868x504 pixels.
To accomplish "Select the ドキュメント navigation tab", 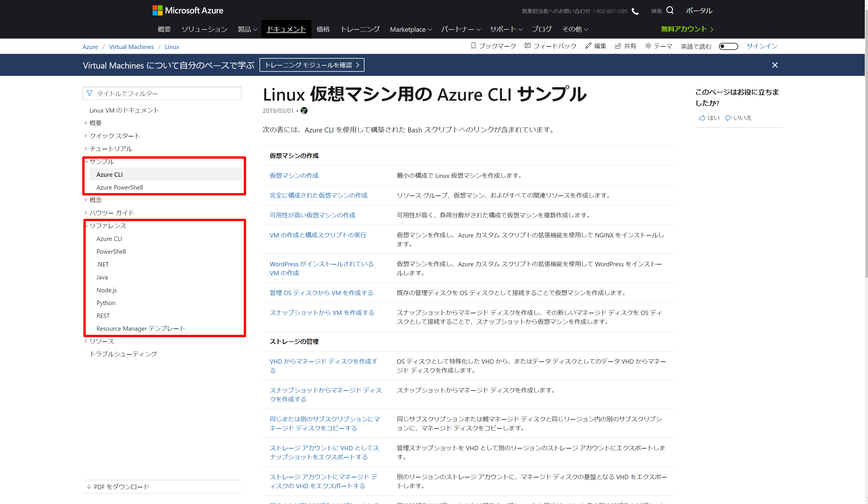I will 286,29.
